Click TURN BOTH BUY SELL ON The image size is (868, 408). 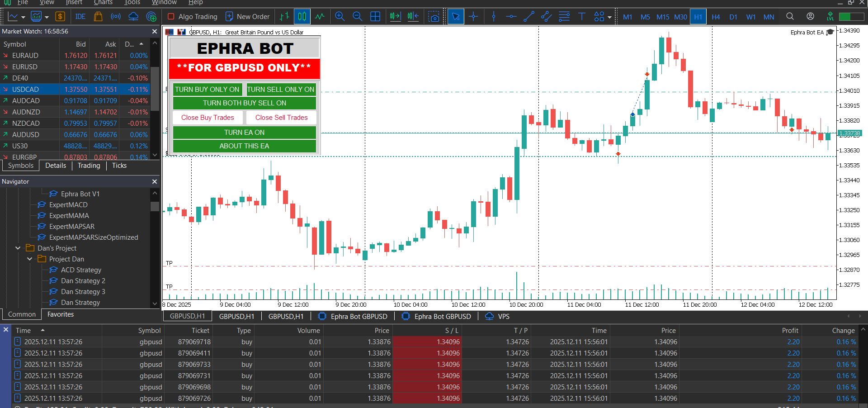[x=245, y=103]
